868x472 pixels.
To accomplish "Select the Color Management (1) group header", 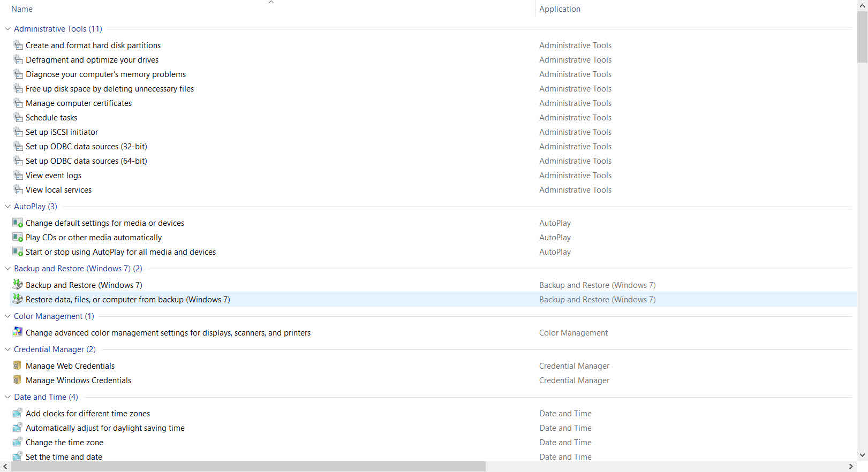I will point(54,316).
